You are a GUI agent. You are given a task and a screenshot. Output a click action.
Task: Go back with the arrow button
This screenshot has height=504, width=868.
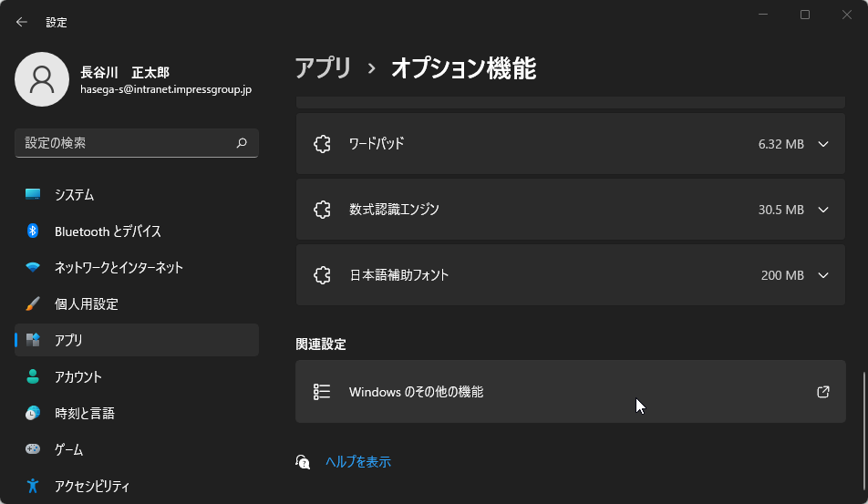tap(22, 22)
